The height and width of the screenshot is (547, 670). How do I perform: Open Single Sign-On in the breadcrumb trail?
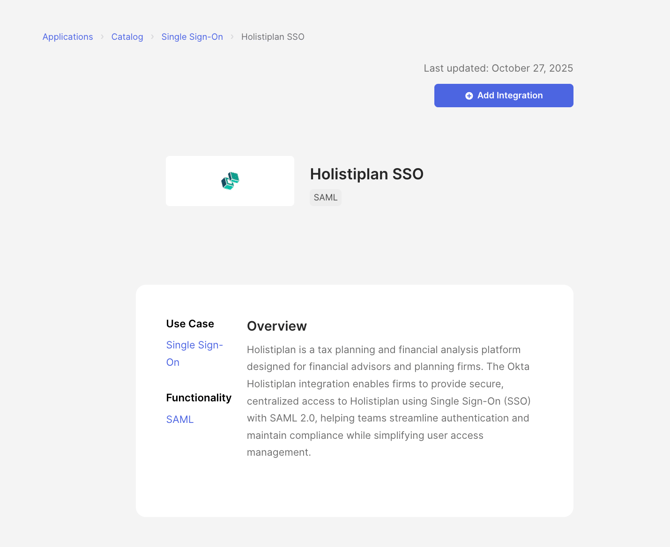[192, 37]
